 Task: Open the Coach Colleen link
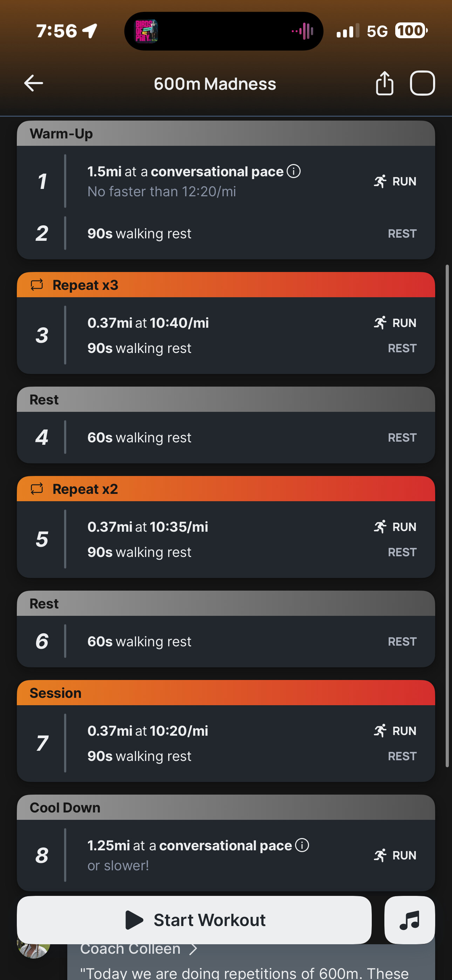click(130, 949)
